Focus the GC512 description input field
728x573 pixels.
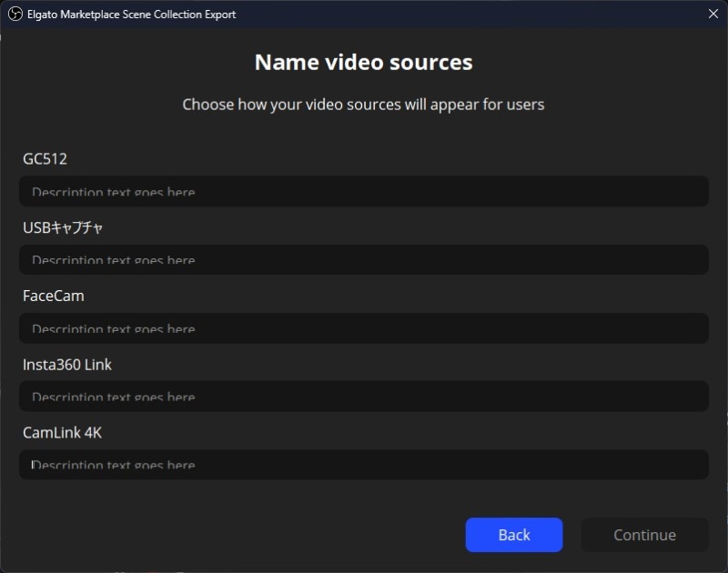363,191
